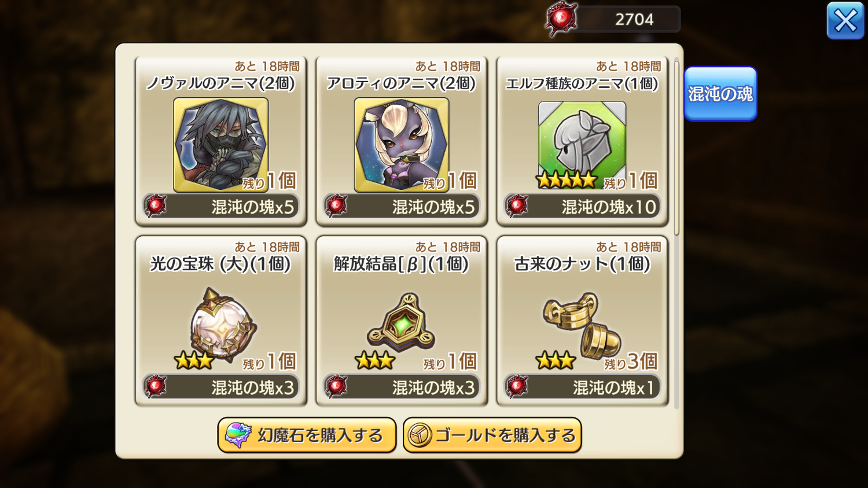Open the 混沌の魂 tab
This screenshot has height=488, width=868.
[720, 94]
